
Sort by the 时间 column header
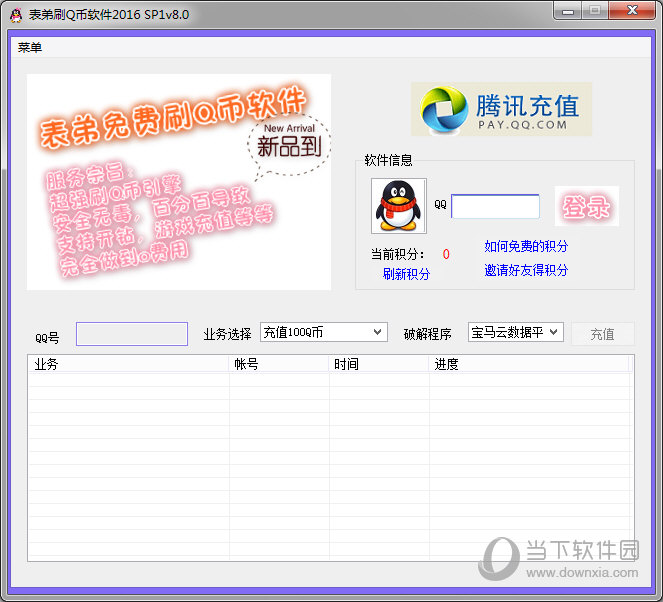[x=379, y=364]
